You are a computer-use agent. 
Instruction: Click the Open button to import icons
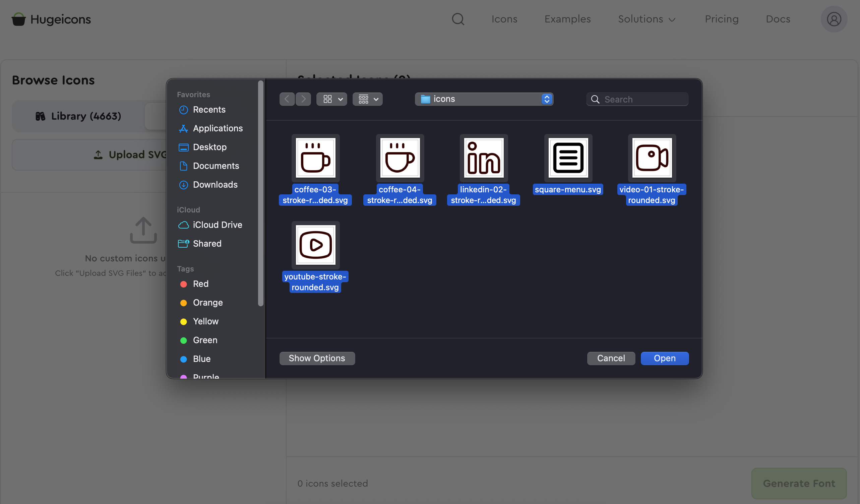coord(665,358)
